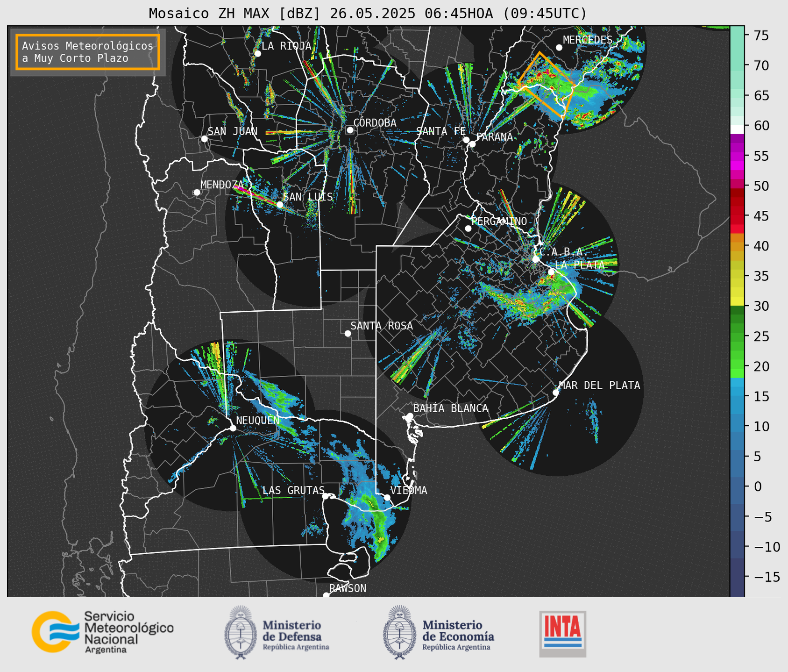This screenshot has height=672, width=788.
Task: Click the NEUQUÉN label text
Action: [x=257, y=420]
